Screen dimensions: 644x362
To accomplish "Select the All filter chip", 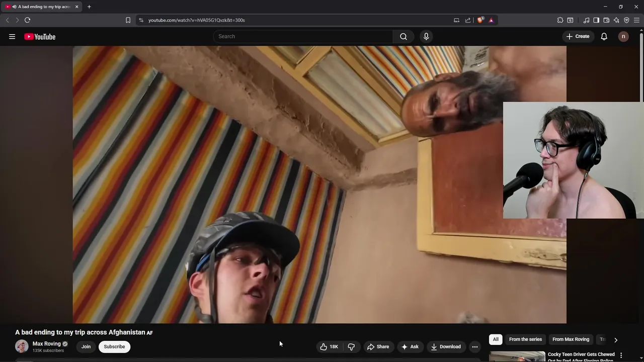I will (x=496, y=339).
